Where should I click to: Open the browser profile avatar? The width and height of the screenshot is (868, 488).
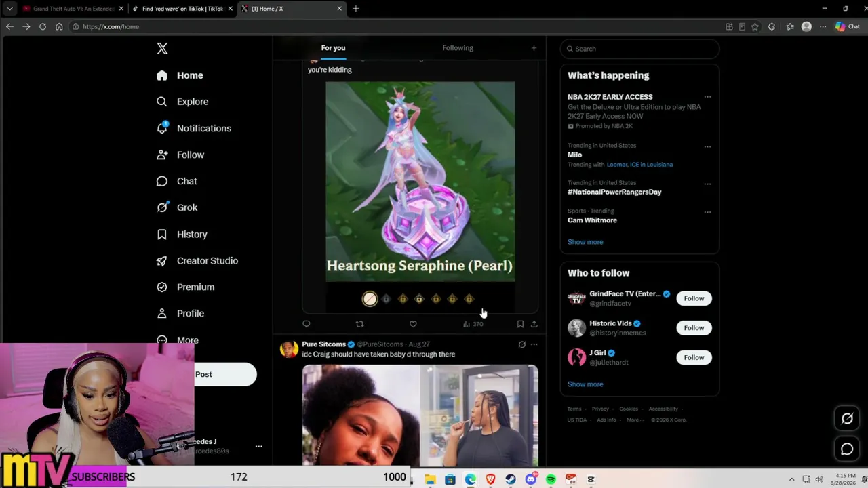click(806, 26)
